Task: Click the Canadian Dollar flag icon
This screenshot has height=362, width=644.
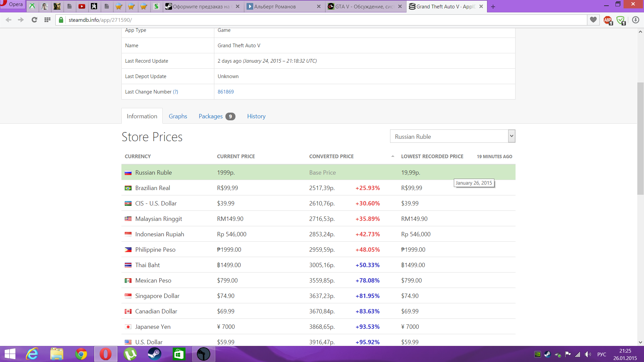Action: [128, 311]
